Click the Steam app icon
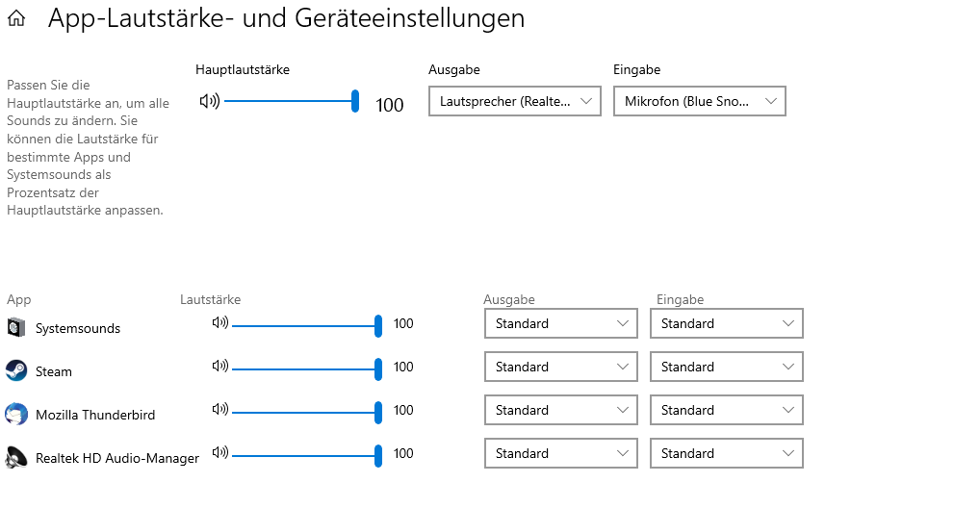 pos(16,371)
